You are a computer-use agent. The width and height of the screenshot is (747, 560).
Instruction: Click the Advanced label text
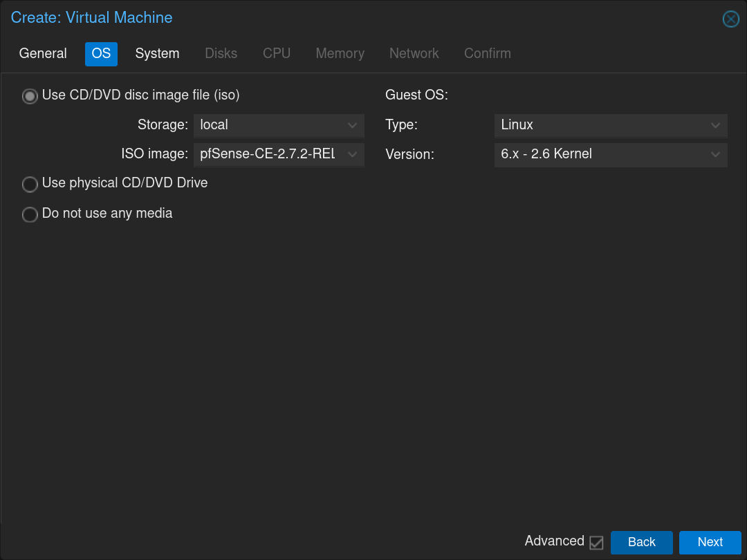(554, 541)
